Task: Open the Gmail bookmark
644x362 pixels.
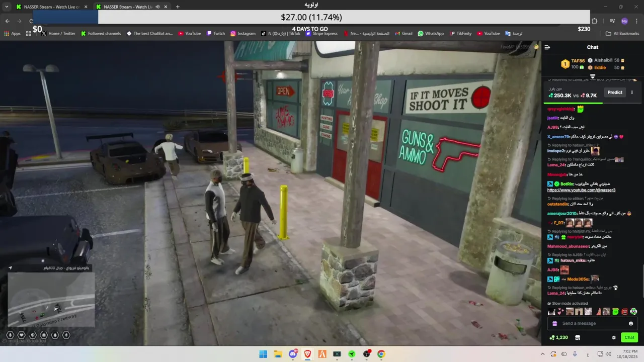Action: (404, 34)
